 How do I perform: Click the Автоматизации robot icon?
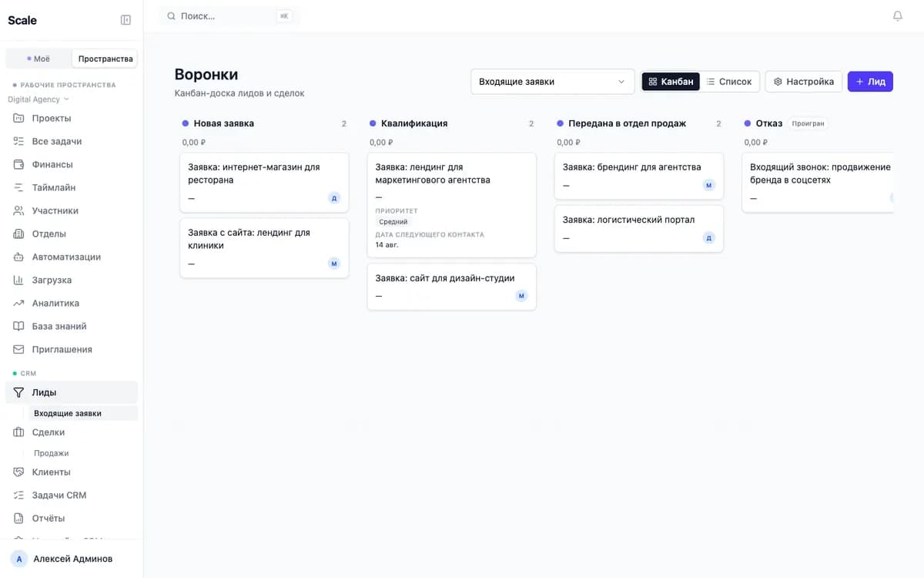coord(18,257)
